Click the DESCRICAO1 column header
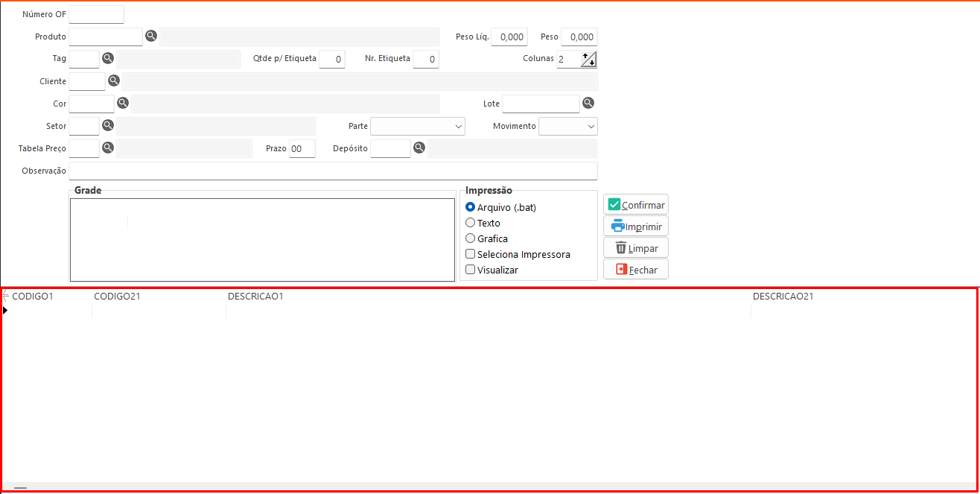 point(255,297)
